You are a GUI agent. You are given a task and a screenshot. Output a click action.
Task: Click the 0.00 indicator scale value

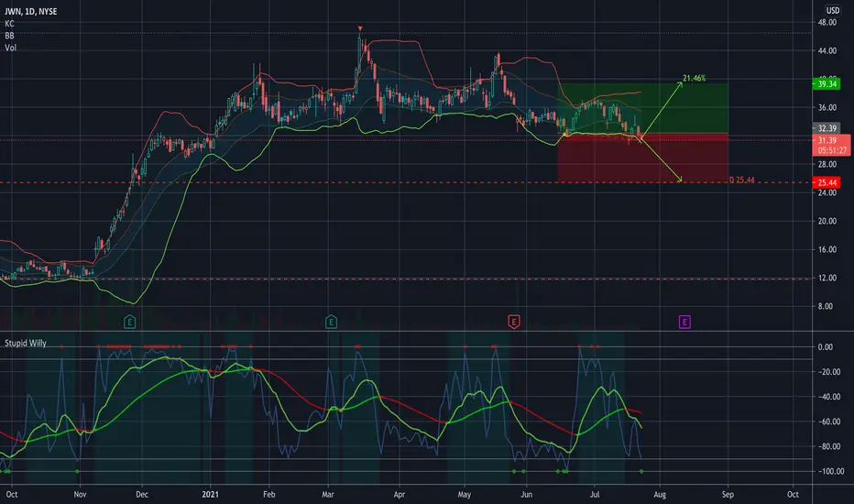tap(825, 346)
